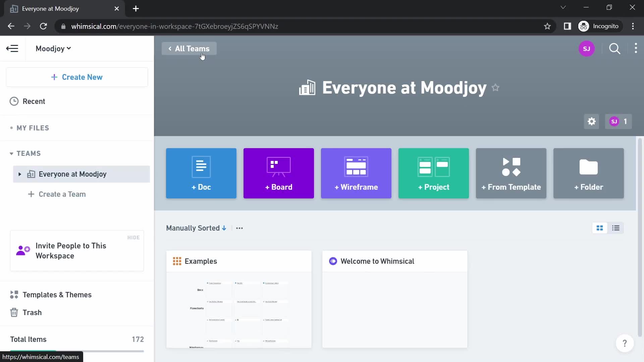Open workspace Settings gear icon

(591, 121)
